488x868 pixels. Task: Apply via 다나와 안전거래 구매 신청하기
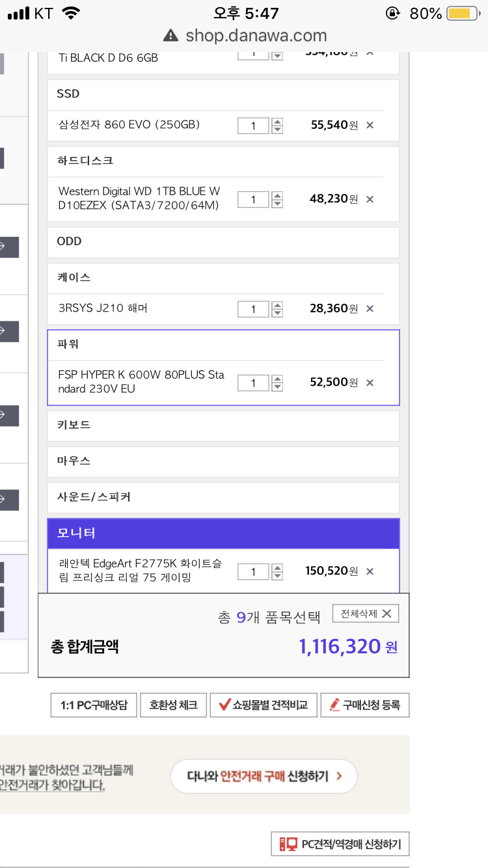pos(264,776)
